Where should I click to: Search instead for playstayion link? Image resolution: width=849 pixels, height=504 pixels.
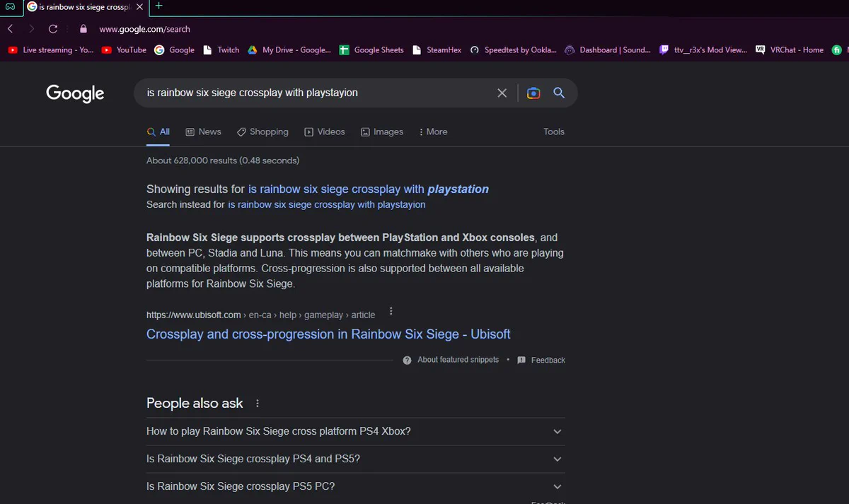327,204
